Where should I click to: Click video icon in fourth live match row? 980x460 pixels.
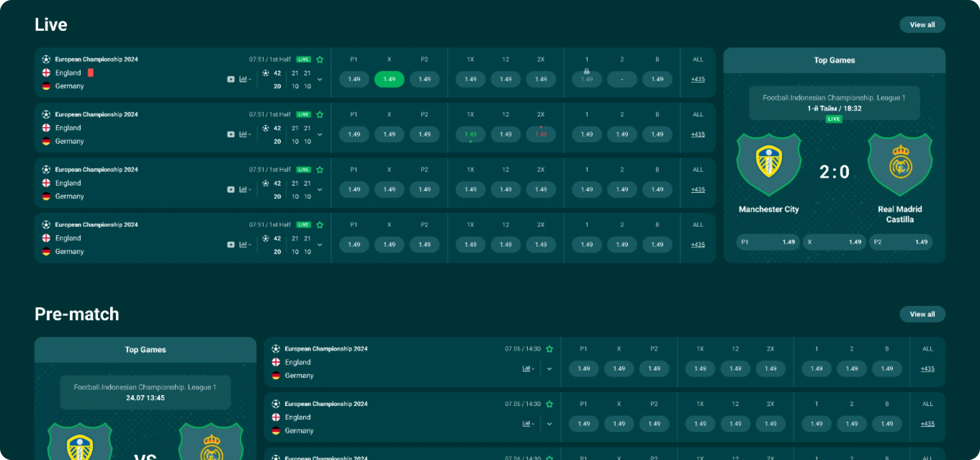point(231,245)
